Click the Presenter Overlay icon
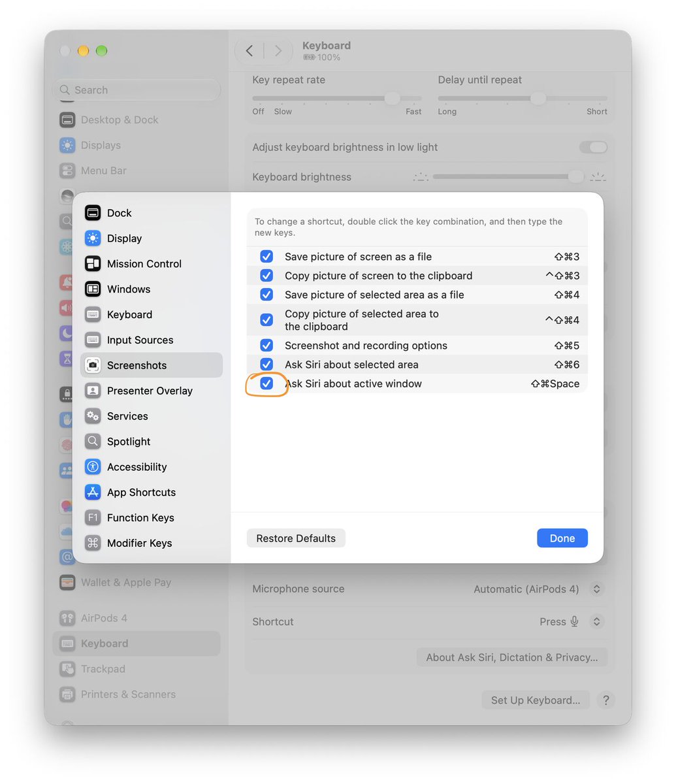 coord(93,391)
